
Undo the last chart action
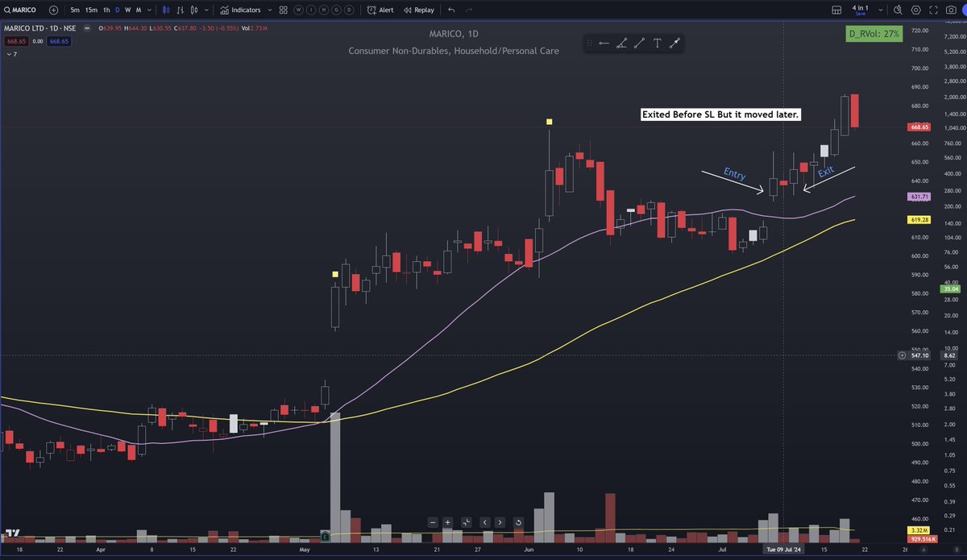[x=451, y=10]
